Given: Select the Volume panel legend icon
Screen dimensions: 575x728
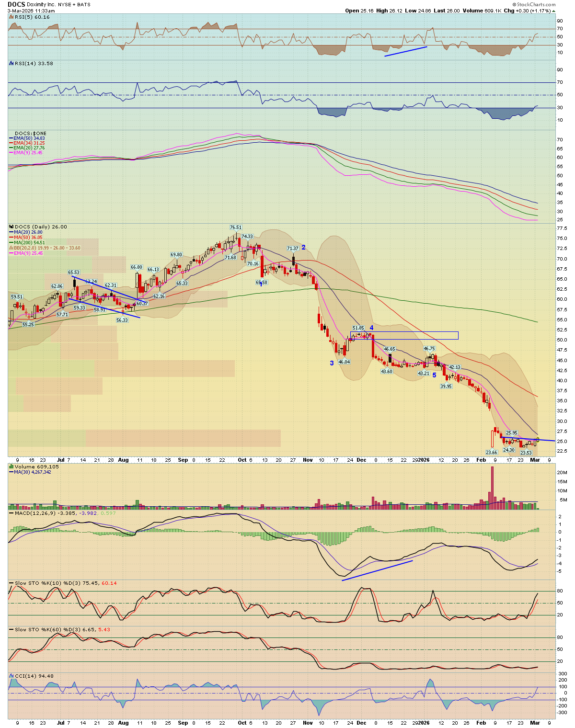Looking at the screenshot, I should coord(11,466).
